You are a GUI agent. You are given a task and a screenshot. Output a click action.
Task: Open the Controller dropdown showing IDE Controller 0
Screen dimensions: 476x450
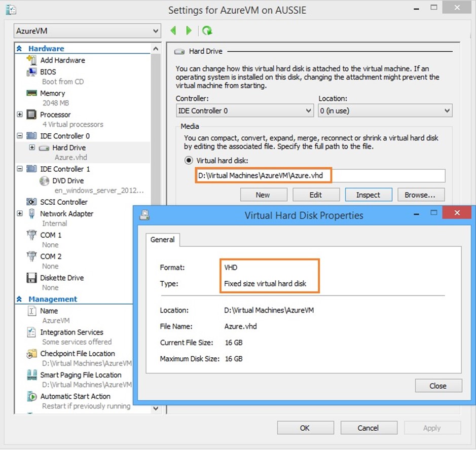tap(245, 111)
